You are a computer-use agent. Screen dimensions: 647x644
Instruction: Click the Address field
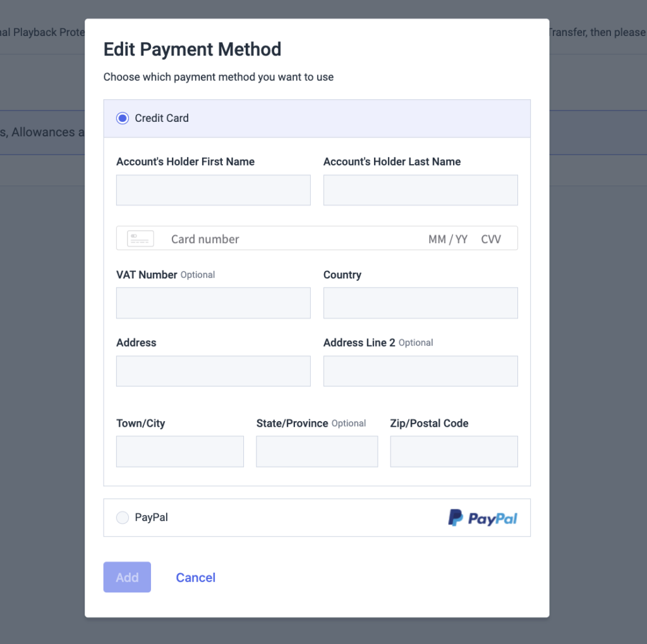click(x=213, y=371)
